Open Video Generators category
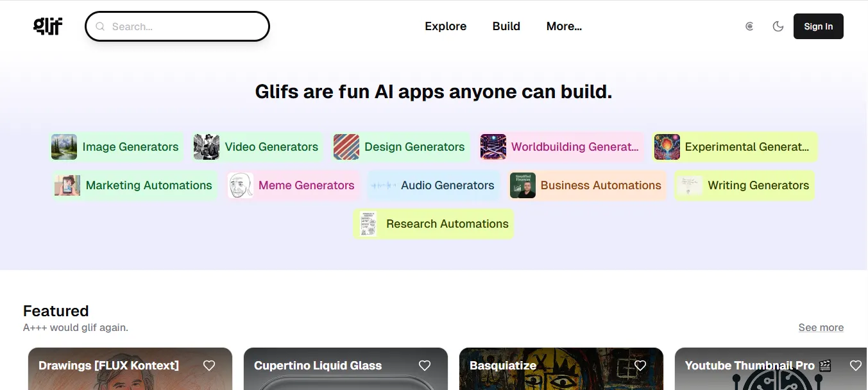The image size is (868, 390). (259, 147)
